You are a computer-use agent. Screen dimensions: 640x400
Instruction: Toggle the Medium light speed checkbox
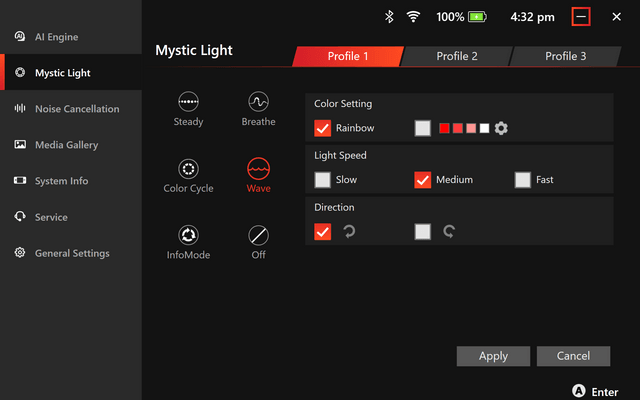[x=422, y=180]
